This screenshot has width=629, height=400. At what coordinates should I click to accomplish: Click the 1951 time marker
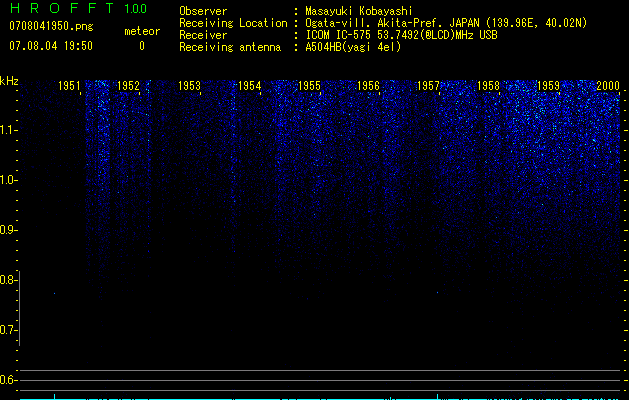tap(69, 86)
